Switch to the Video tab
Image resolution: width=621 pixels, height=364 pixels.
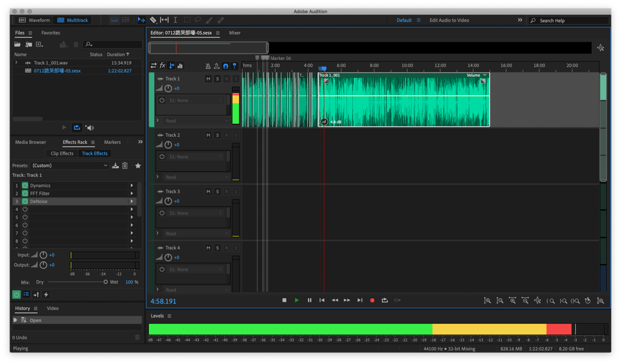click(x=53, y=308)
